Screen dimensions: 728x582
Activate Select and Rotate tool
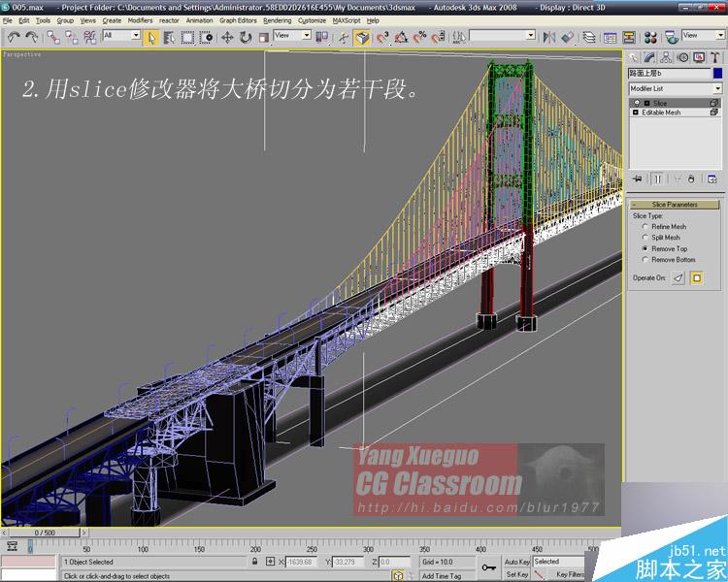point(246,38)
